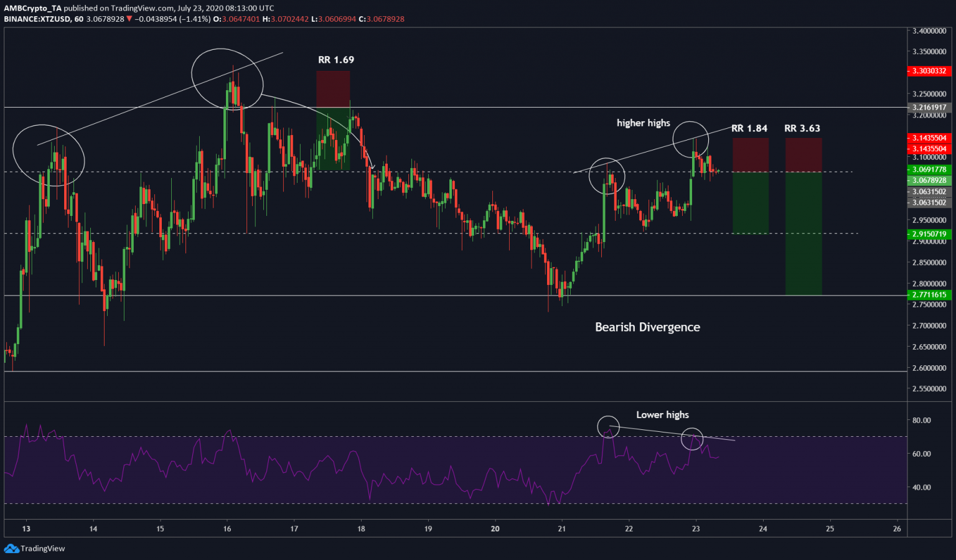
Task: Click the green 3.0691778 price label
Action: pyautogui.click(x=929, y=169)
